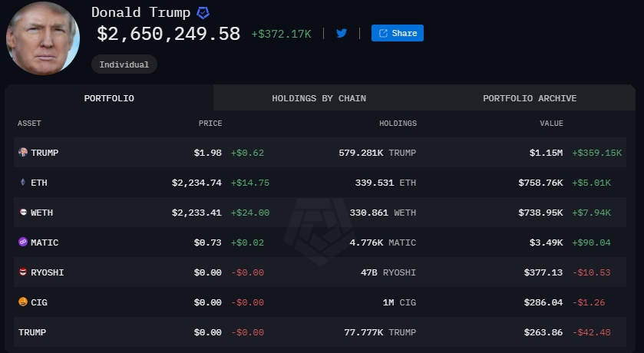The height and width of the screenshot is (353, 644).
Task: Click the Donald Trump profile picture
Action: (43, 38)
